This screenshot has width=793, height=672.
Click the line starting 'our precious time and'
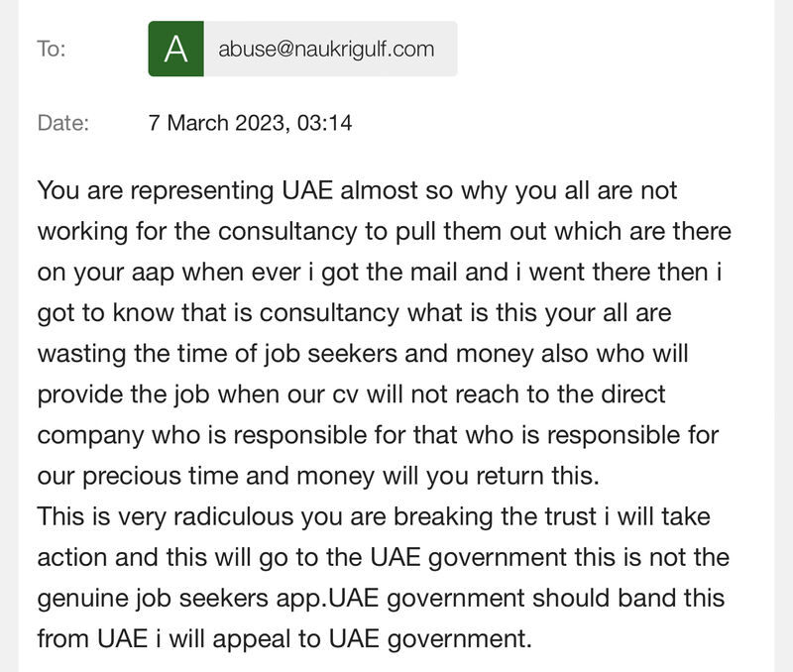pos(318,477)
